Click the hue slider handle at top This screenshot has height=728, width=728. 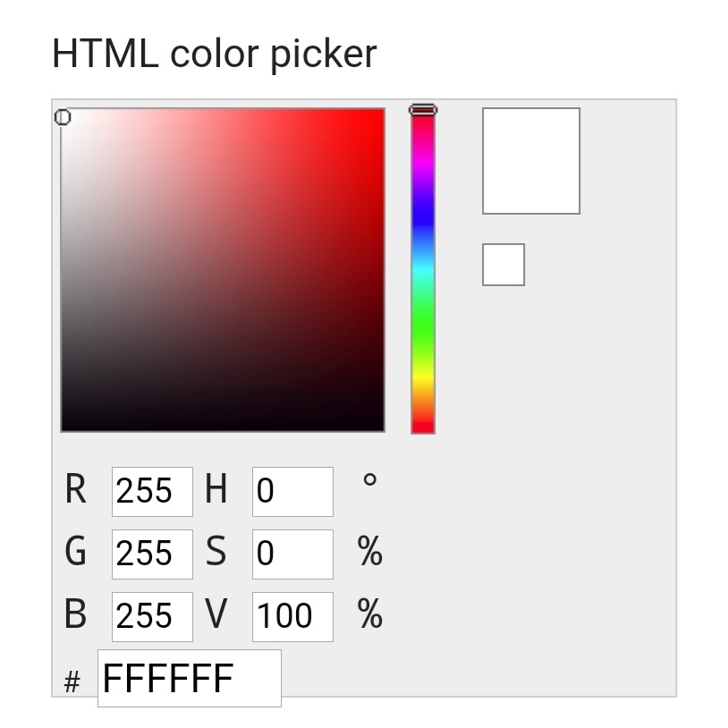pyautogui.click(x=423, y=110)
